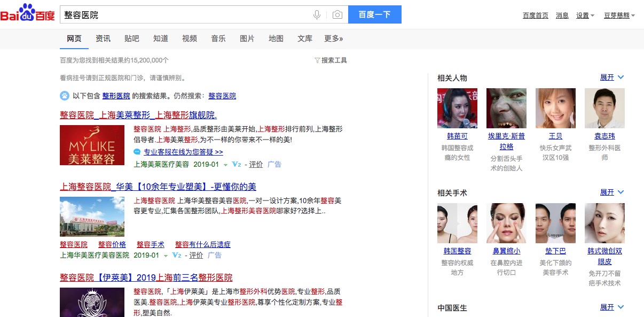Expand the 相关手术 section
Image resolution: width=644 pixels, height=317 pixels.
point(612,192)
